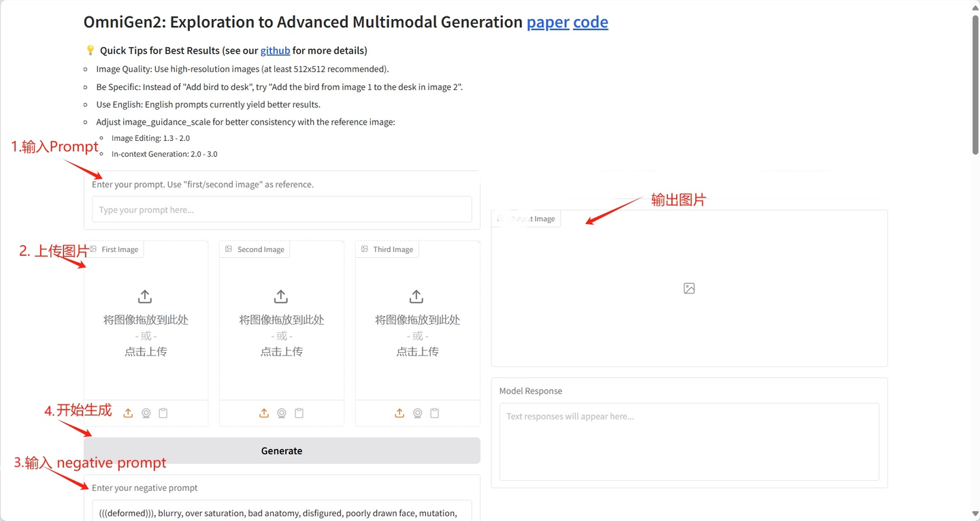
Task: Click clipboard paste icon under Third Image
Action: click(x=435, y=413)
